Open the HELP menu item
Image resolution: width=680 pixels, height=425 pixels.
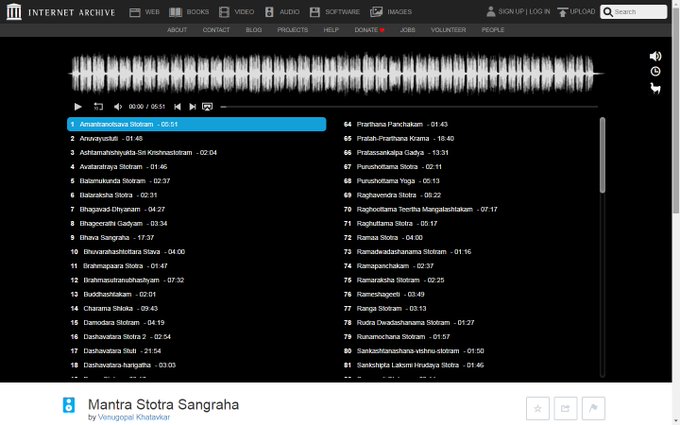(x=331, y=30)
